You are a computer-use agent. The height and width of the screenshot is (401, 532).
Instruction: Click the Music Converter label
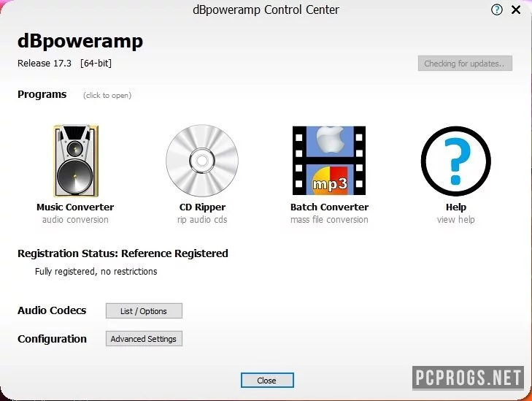point(75,207)
